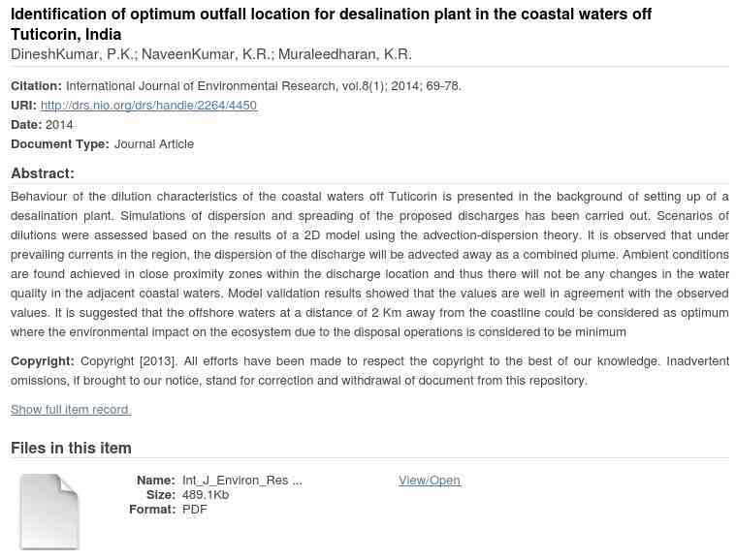
Task: Click inside the abstract paragraph text
Action: (369, 264)
